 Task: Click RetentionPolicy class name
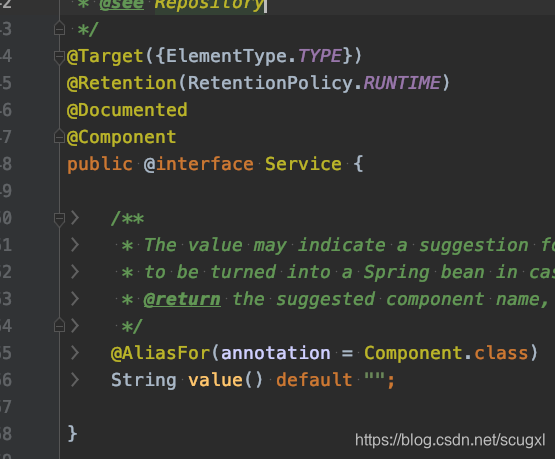point(270,84)
